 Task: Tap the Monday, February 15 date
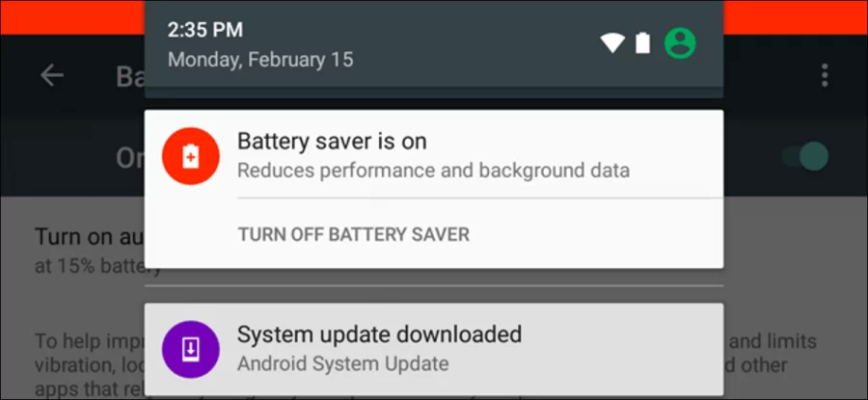tap(260, 59)
